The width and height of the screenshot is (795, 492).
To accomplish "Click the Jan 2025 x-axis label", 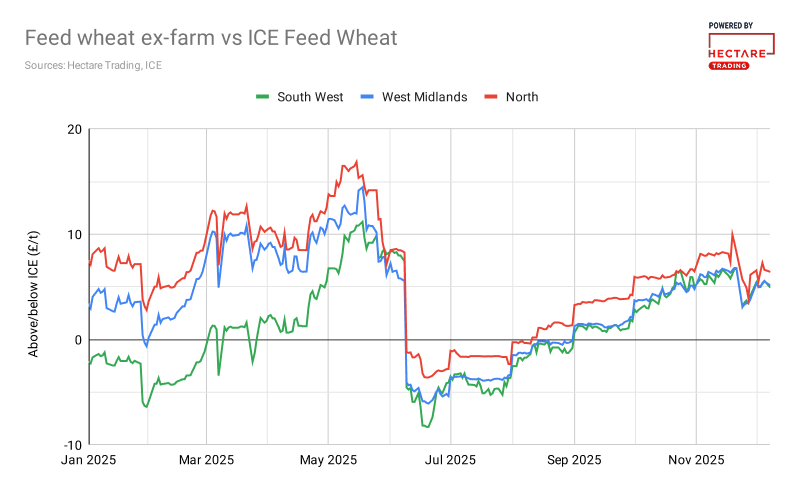I will 86,460.
